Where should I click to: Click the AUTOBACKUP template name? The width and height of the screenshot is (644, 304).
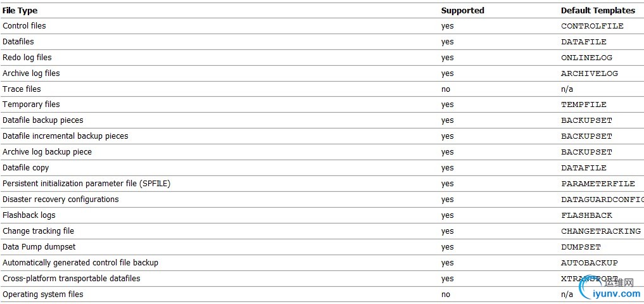pos(590,262)
